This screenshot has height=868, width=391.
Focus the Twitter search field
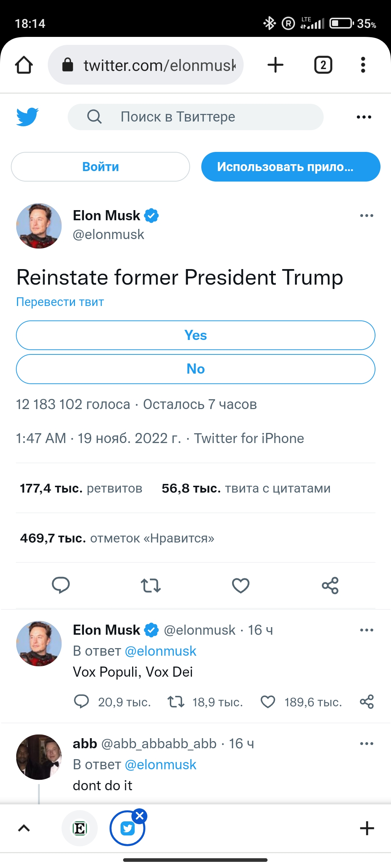195,117
